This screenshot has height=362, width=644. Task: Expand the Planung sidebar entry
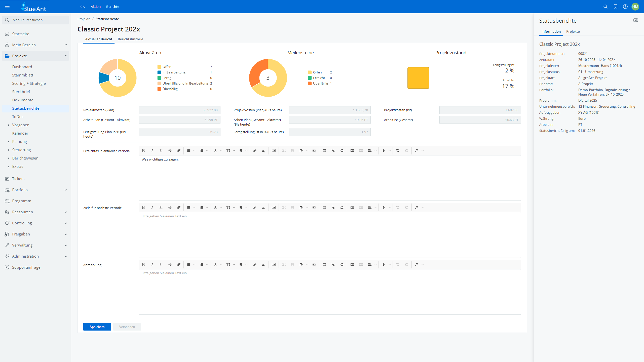coord(19,141)
